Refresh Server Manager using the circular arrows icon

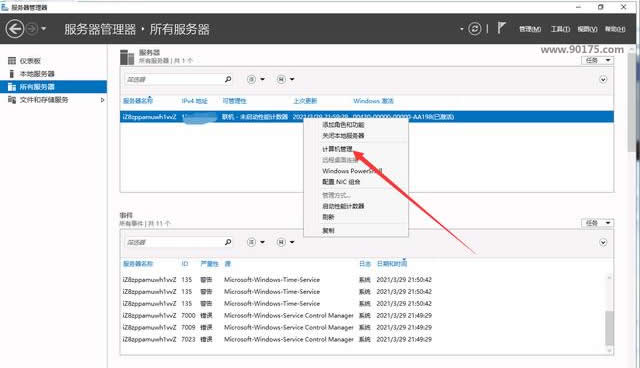coord(475,29)
